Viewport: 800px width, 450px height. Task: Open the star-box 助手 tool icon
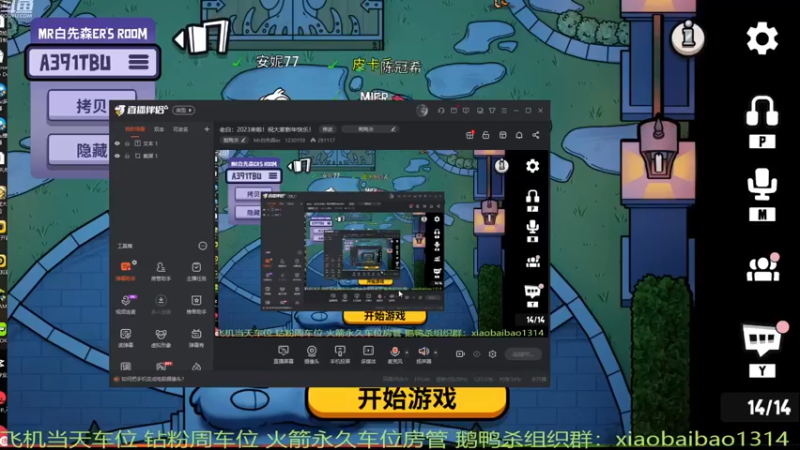[x=196, y=304]
